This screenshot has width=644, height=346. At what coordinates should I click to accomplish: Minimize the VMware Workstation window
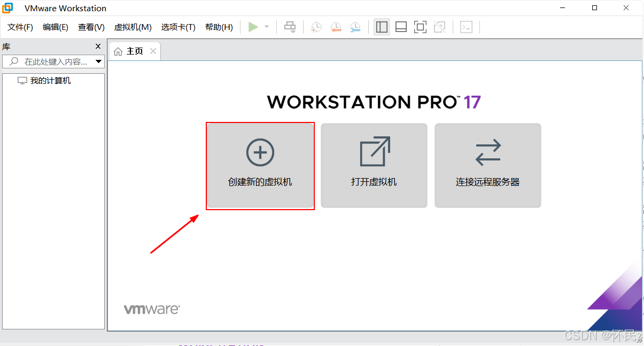point(563,7)
